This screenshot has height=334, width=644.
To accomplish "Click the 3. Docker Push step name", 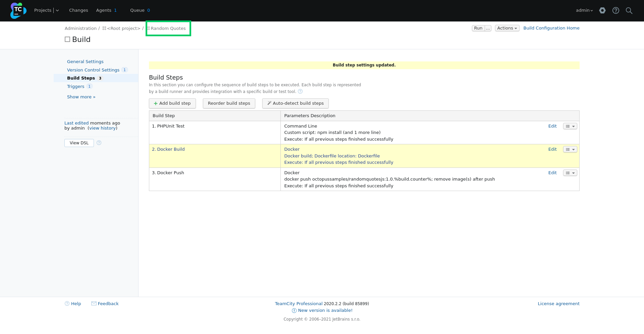I will click(168, 173).
